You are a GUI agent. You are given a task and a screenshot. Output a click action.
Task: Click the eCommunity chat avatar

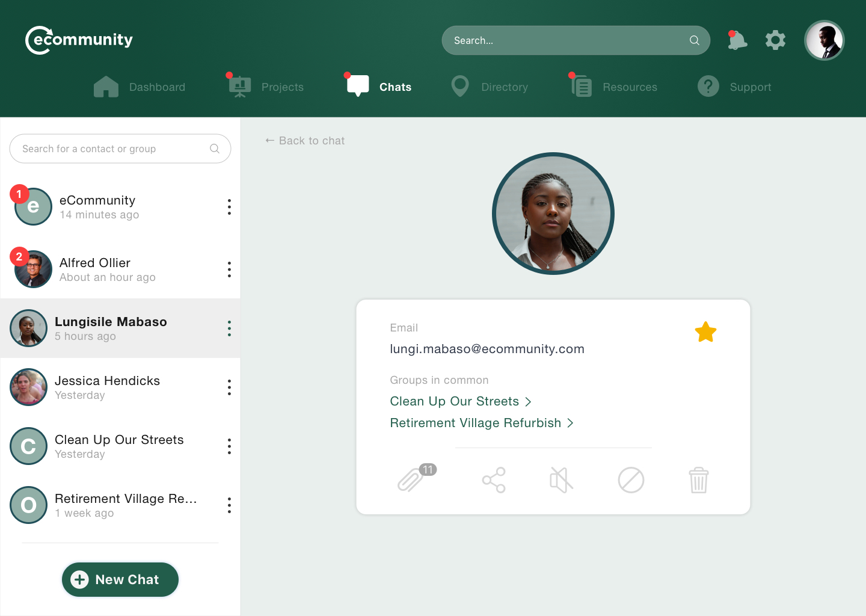pos(33,206)
